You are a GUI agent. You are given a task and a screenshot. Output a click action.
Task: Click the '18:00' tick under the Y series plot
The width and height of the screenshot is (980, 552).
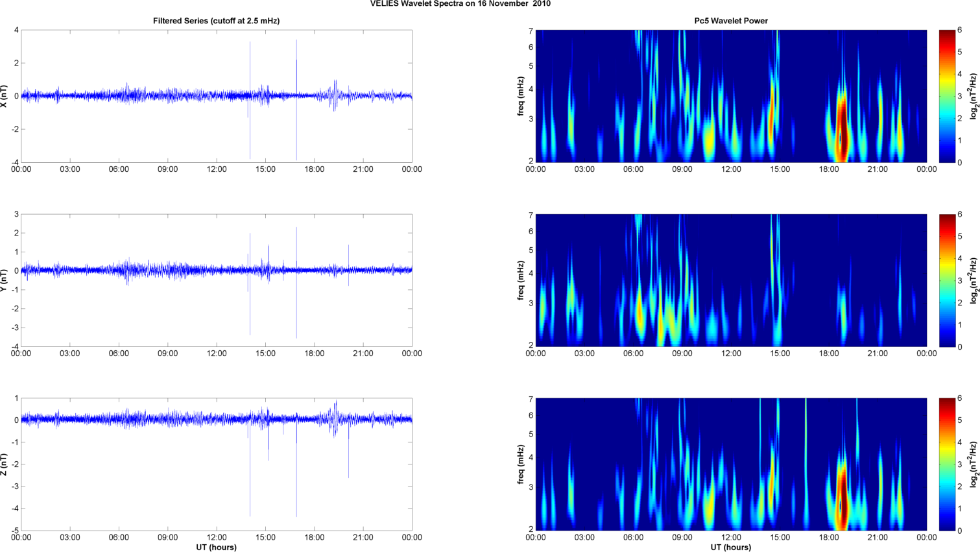click(x=315, y=354)
